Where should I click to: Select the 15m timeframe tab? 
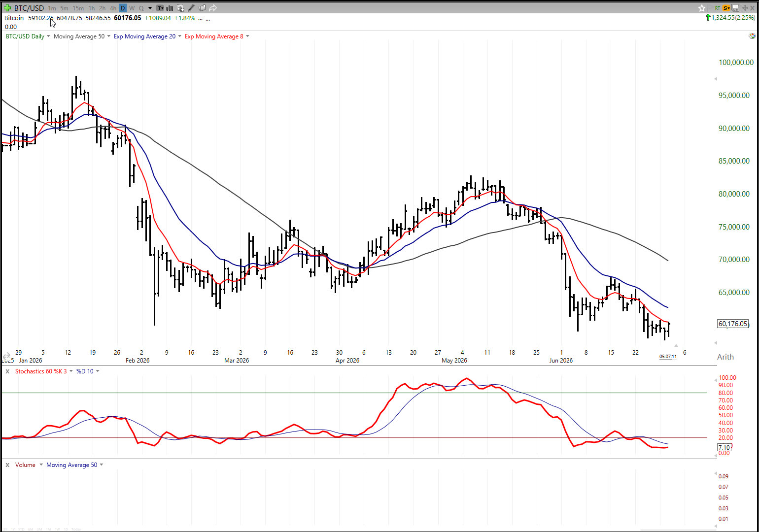pyautogui.click(x=78, y=8)
